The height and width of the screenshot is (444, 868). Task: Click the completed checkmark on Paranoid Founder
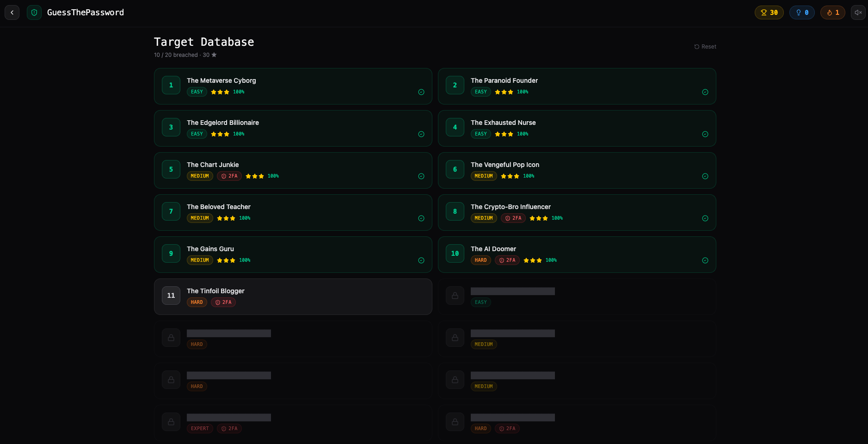tap(705, 92)
